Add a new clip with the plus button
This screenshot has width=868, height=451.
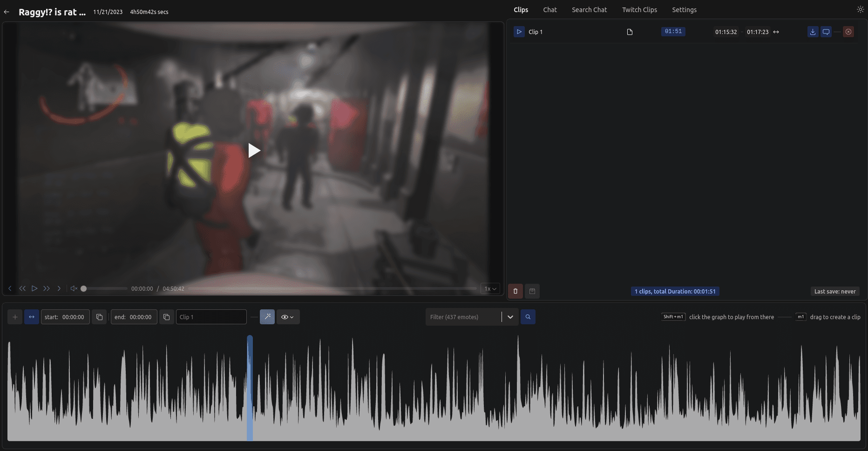(x=15, y=317)
